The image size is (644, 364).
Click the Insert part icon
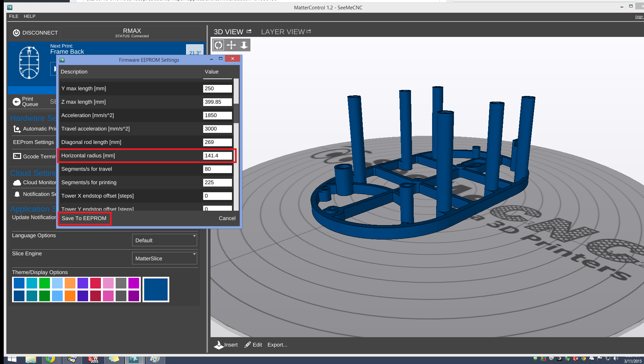[x=219, y=345]
